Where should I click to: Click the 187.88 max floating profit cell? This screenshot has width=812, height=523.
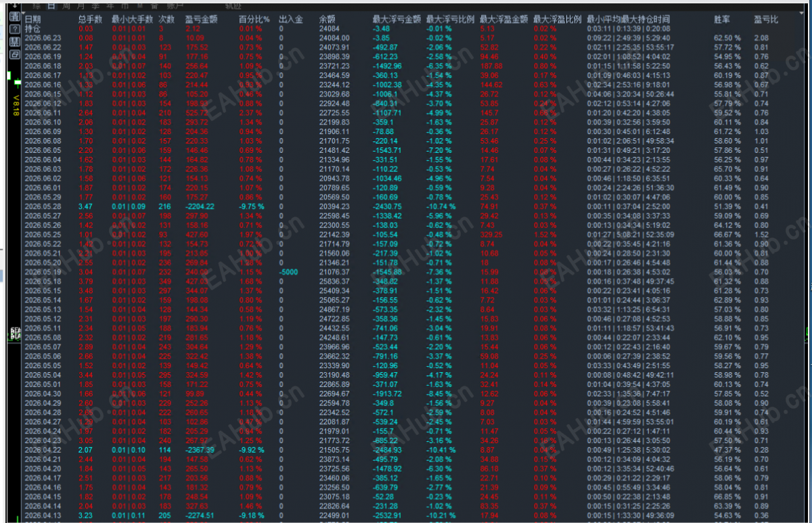coord(491,66)
